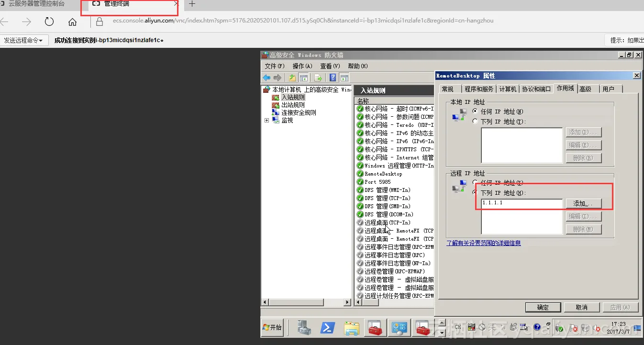Open File Explorer folder icon in taskbar
This screenshot has height=345, width=644.
pyautogui.click(x=352, y=328)
